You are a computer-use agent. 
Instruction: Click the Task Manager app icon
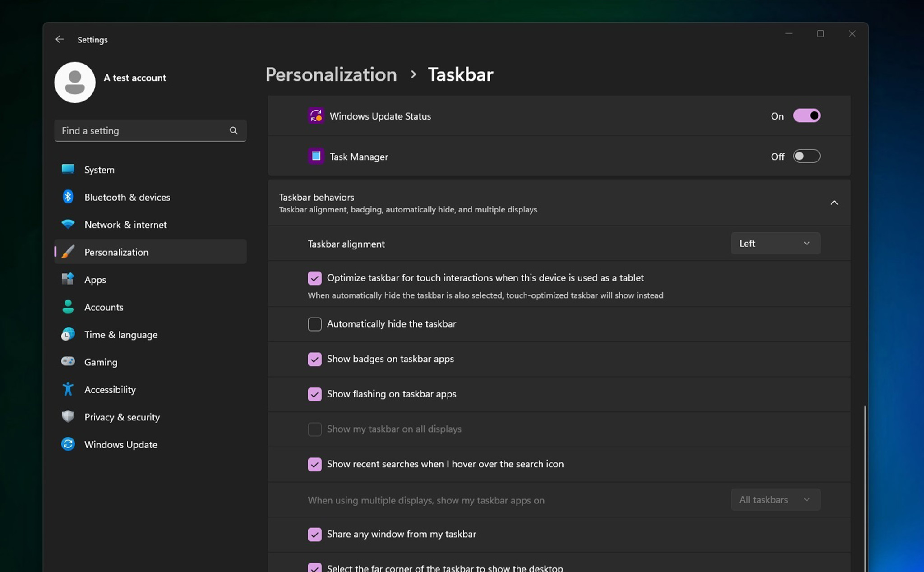tap(316, 157)
